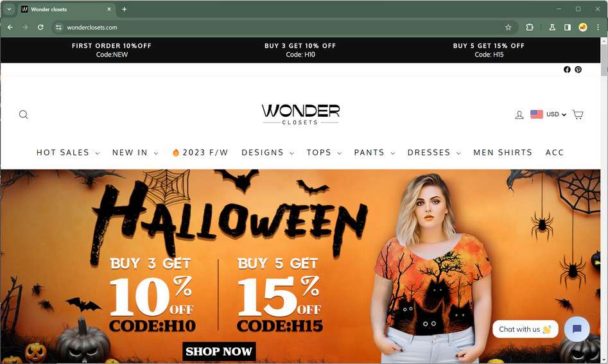Visit the Facebook page icon

[567, 69]
